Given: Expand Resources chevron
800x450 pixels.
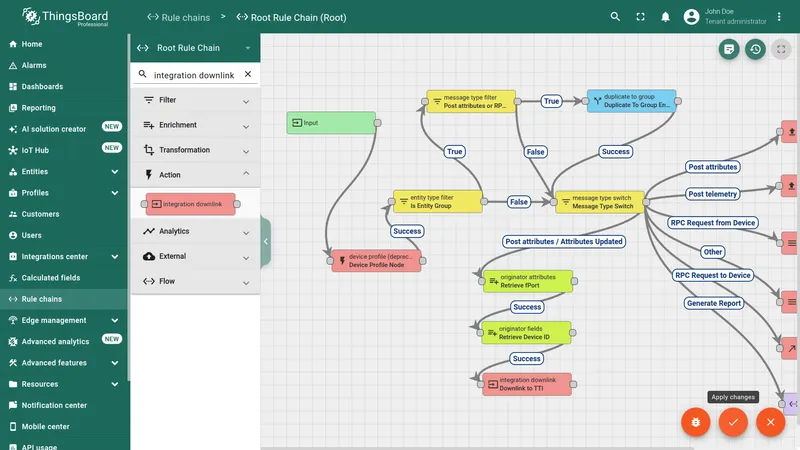Looking at the screenshot, I should coord(114,384).
